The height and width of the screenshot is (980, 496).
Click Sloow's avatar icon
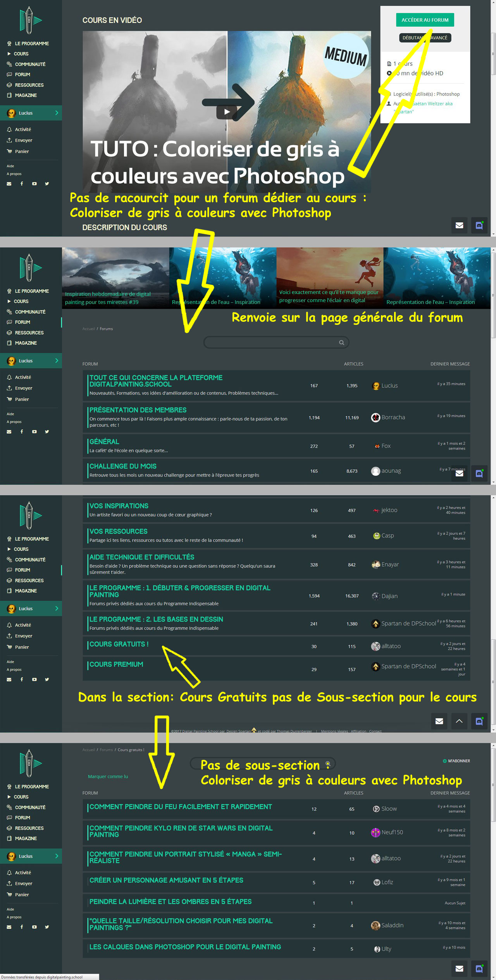(376, 809)
